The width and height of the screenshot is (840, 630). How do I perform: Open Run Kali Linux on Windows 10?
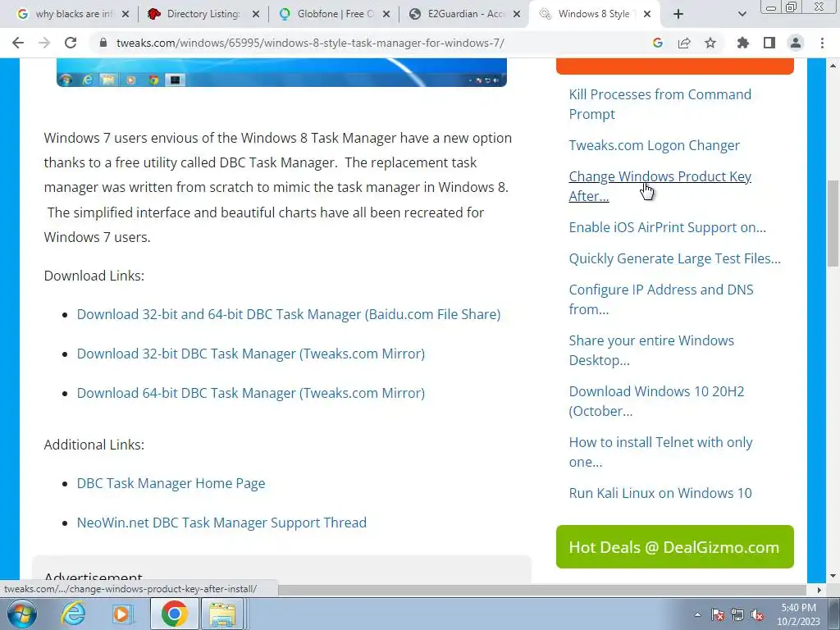660,493
